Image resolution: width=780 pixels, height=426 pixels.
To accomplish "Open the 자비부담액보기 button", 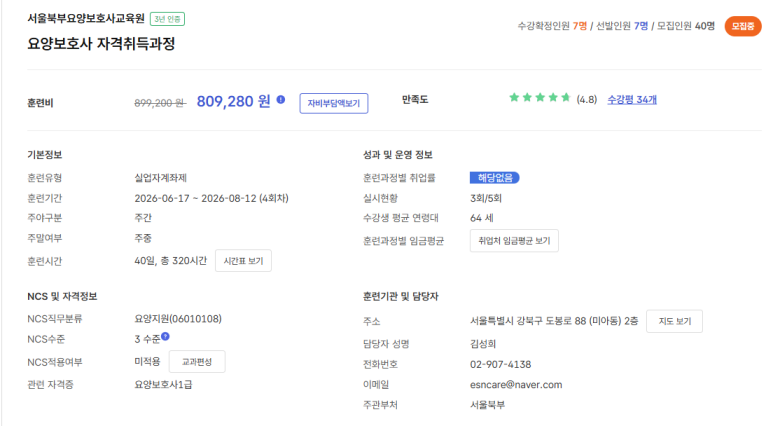I will pos(334,103).
